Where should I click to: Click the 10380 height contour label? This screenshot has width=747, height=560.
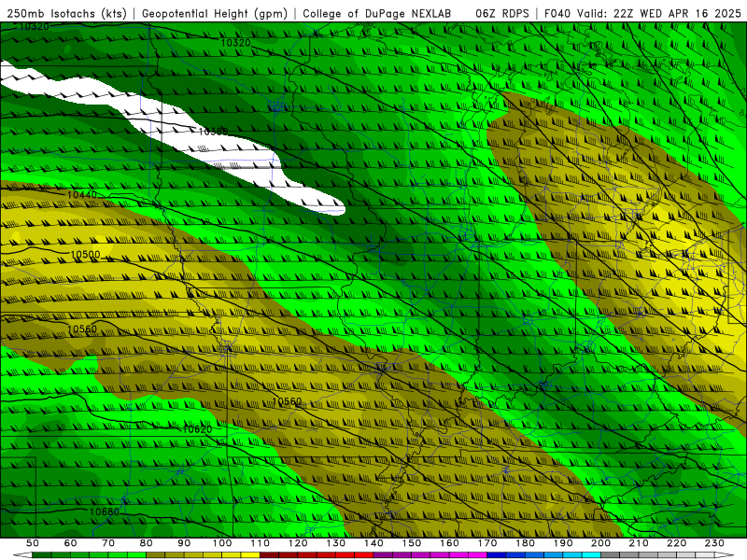click(213, 132)
